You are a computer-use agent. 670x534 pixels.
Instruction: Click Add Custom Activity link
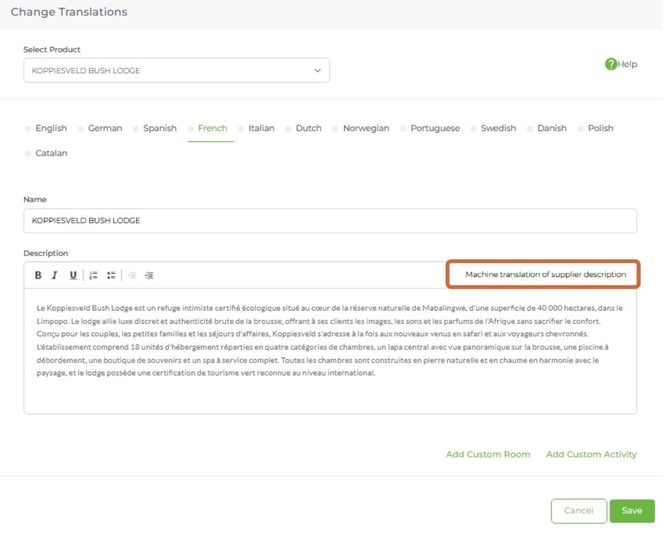[x=591, y=454]
